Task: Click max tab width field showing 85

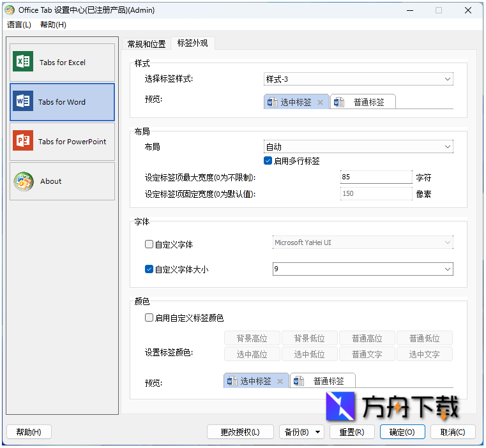Action: pos(376,177)
